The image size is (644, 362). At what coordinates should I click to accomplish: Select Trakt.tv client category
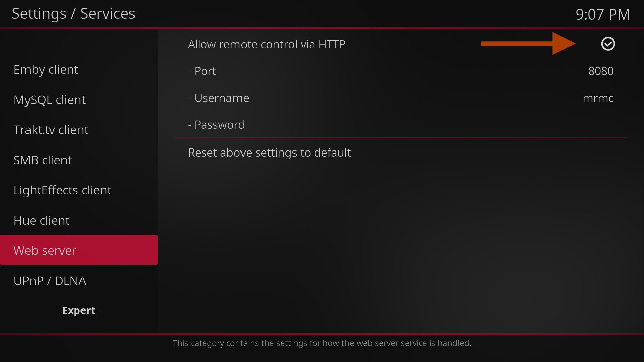point(51,130)
